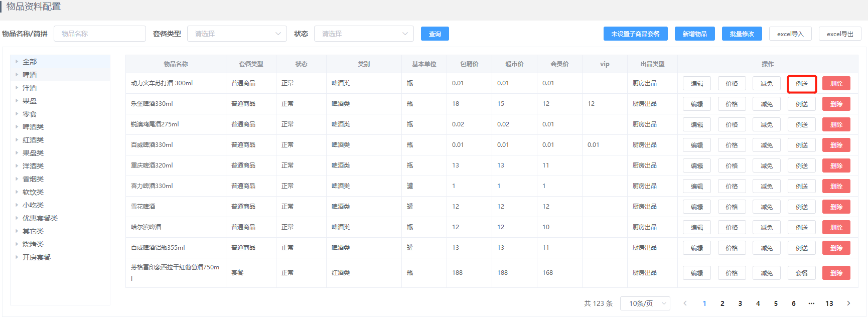The width and height of the screenshot is (868, 331).
Task: Click the 新增物品 button
Action: click(695, 34)
